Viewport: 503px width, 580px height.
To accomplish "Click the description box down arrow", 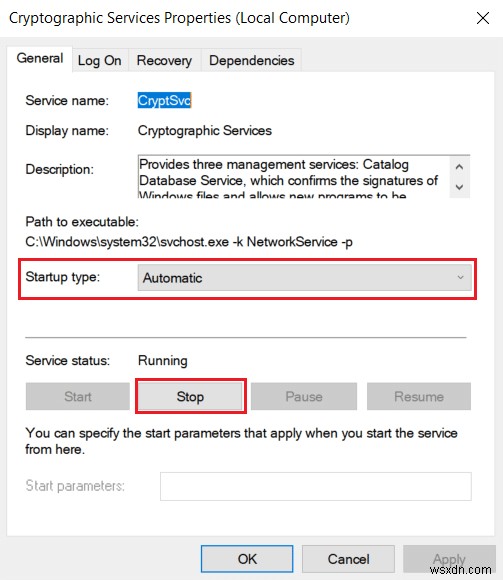I will click(x=459, y=187).
